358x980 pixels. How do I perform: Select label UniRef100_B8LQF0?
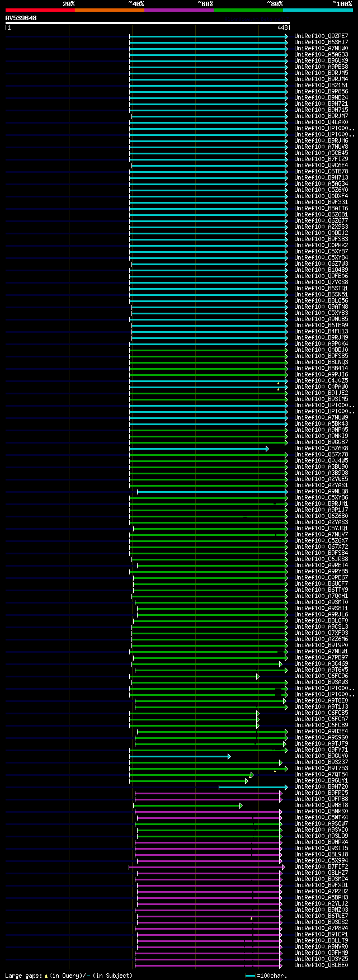[321, 620]
